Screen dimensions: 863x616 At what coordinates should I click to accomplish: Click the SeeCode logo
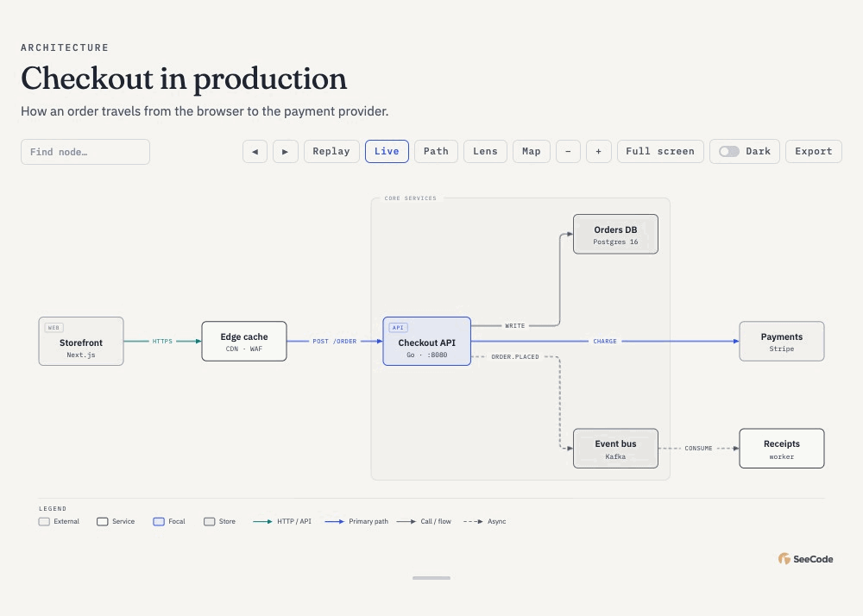pos(806,559)
